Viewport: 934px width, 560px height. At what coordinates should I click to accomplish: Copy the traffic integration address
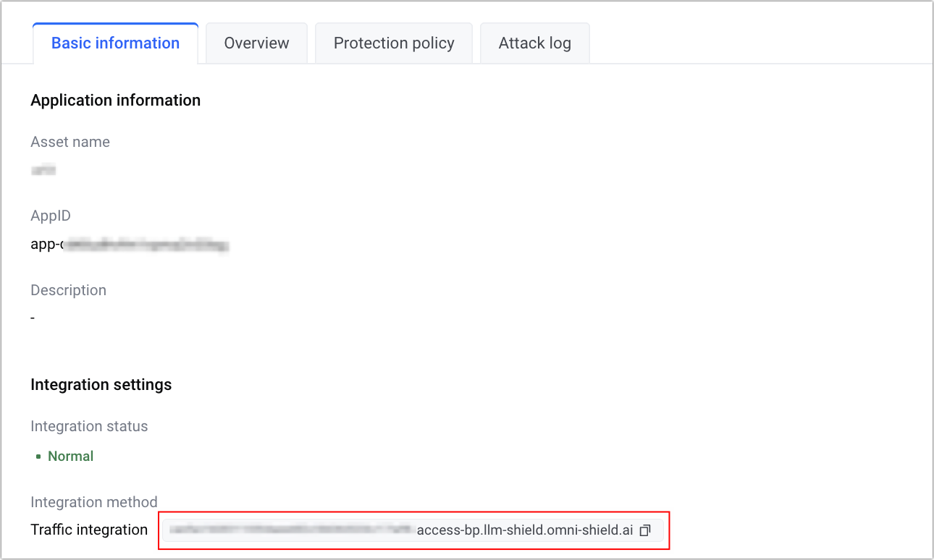point(645,530)
